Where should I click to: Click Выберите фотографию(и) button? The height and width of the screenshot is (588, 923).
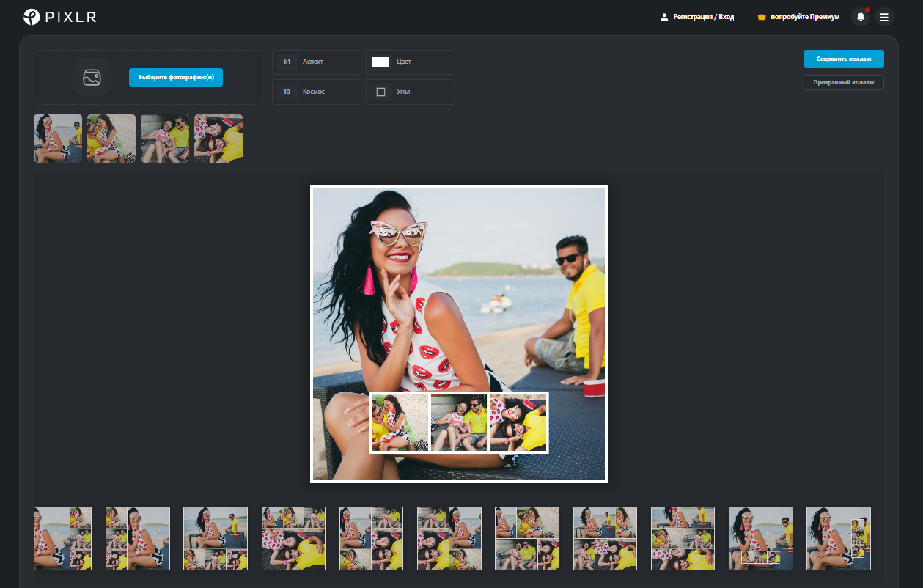click(176, 78)
